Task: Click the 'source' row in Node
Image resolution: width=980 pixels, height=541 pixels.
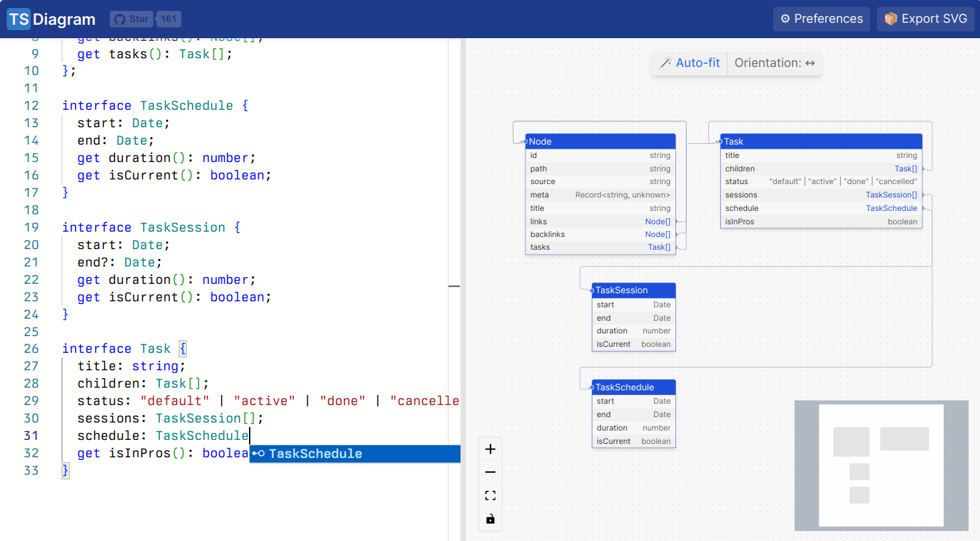Action: pyautogui.click(x=600, y=181)
